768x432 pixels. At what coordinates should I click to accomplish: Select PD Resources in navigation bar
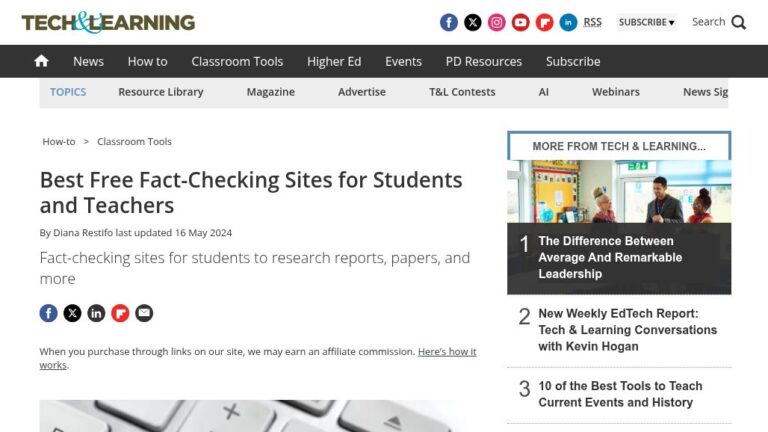coord(484,61)
